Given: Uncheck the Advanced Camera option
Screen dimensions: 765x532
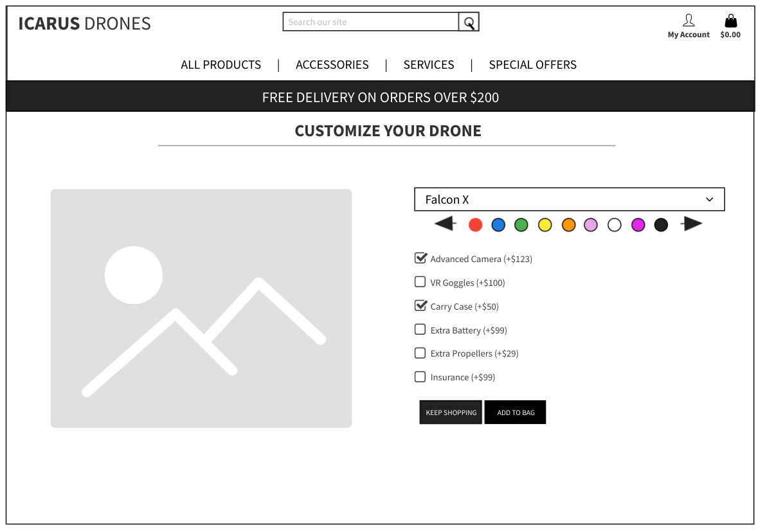Looking at the screenshot, I should coord(420,258).
